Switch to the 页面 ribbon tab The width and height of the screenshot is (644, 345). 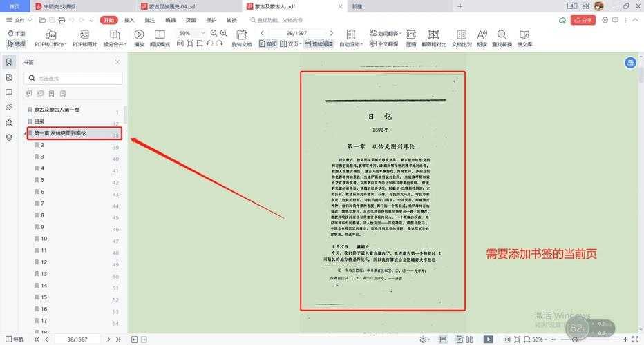click(x=191, y=20)
